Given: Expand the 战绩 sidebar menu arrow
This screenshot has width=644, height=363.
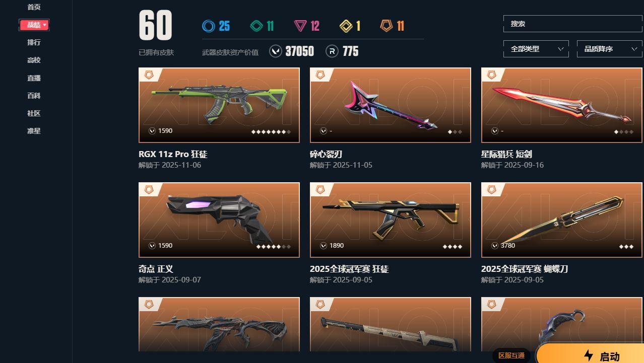Looking at the screenshot, I should [x=45, y=25].
